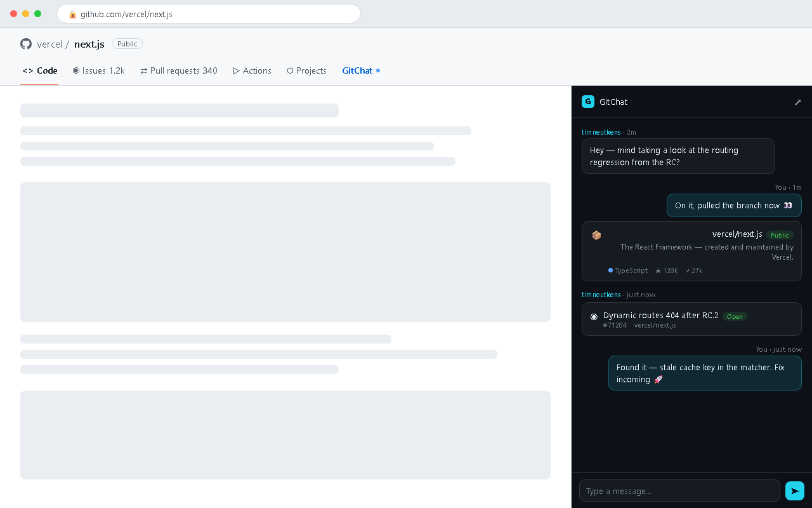Click the yellow minimize window button

pos(26,13)
